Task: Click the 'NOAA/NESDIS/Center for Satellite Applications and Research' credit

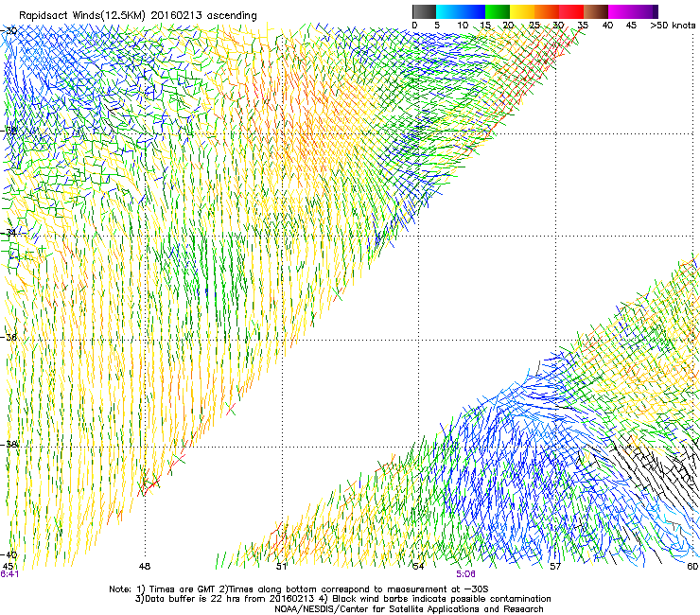Action: pos(409,609)
